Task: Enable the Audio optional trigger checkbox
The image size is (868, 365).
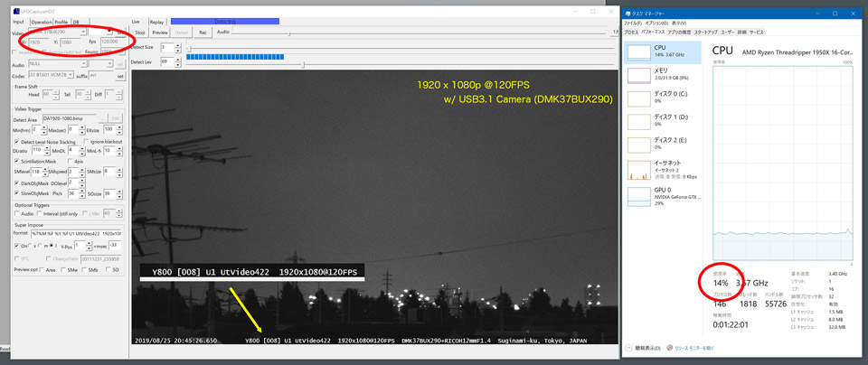Action: [x=16, y=213]
